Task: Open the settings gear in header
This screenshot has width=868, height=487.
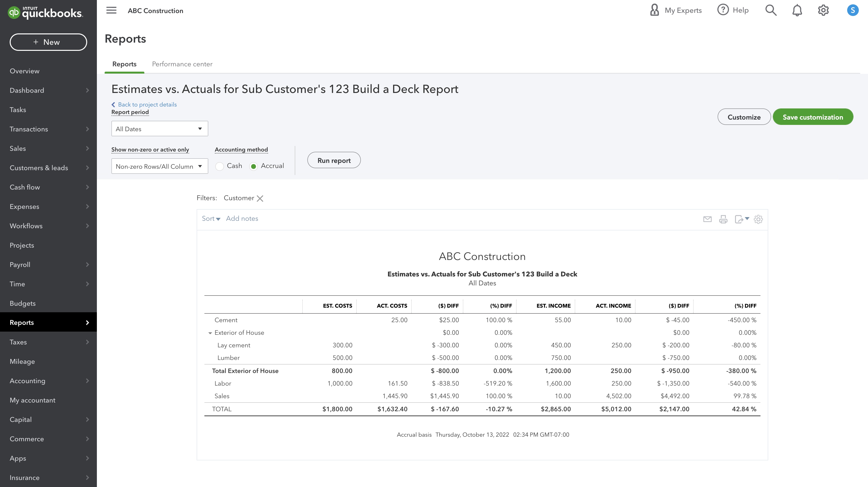Action: click(823, 10)
